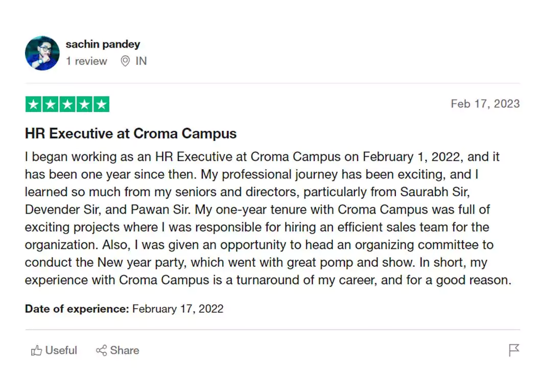Mark review as Useful via text label
This screenshot has height=392, width=541.
click(x=61, y=351)
